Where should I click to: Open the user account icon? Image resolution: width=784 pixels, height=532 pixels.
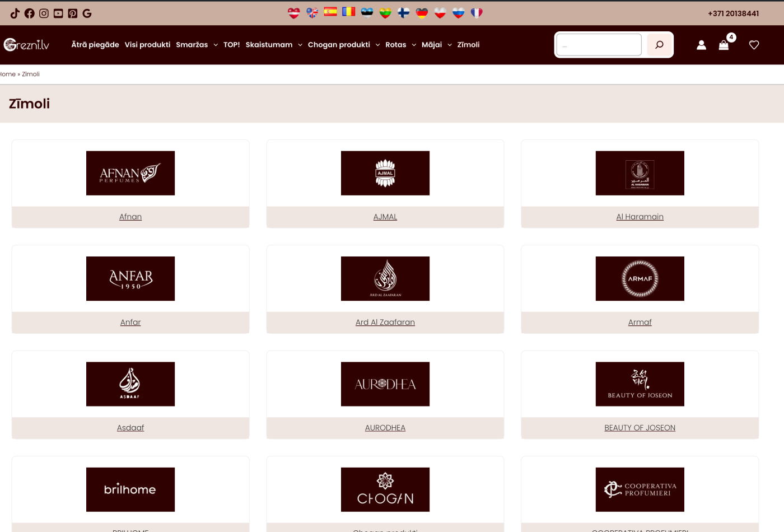(x=701, y=45)
